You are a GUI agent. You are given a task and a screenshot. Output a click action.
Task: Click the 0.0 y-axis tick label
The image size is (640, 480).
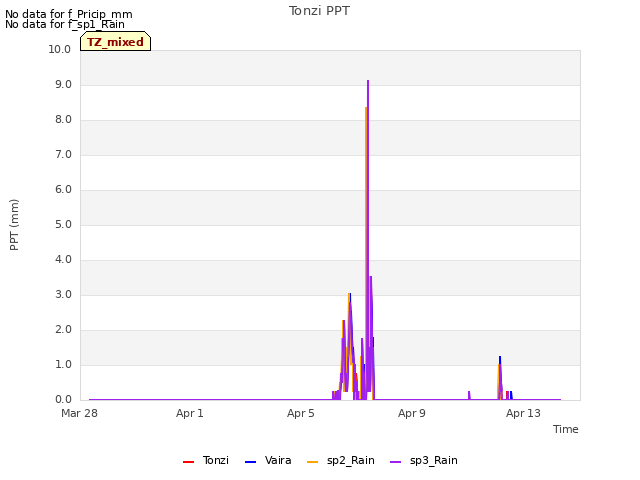click(x=63, y=400)
